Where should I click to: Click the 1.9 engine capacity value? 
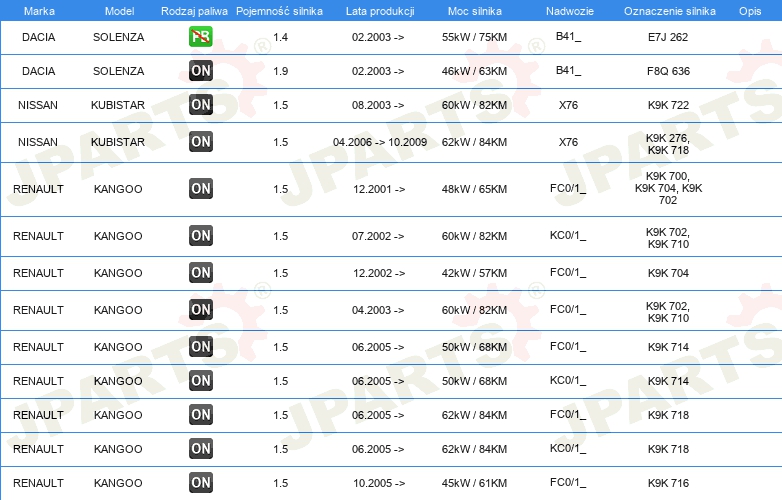tap(280, 71)
